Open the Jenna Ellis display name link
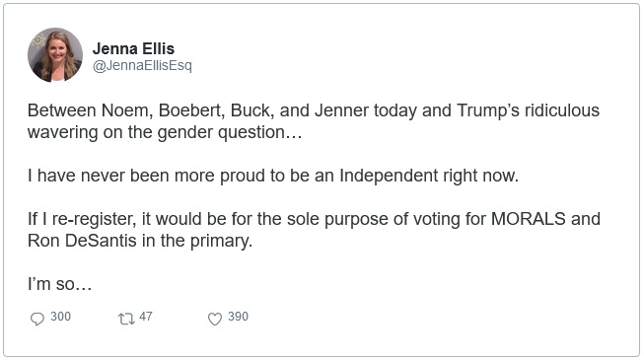This screenshot has width=644, height=361. coord(133,49)
